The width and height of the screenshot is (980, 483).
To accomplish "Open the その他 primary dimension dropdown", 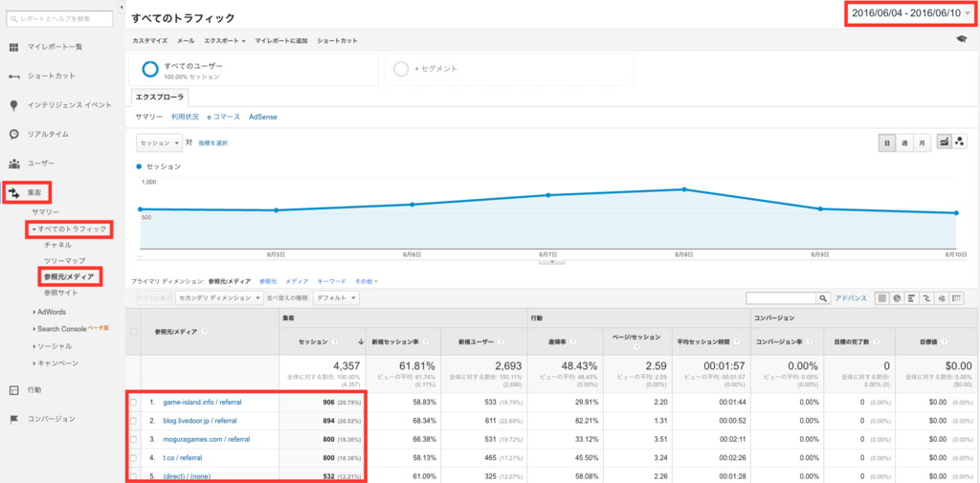I will click(367, 282).
